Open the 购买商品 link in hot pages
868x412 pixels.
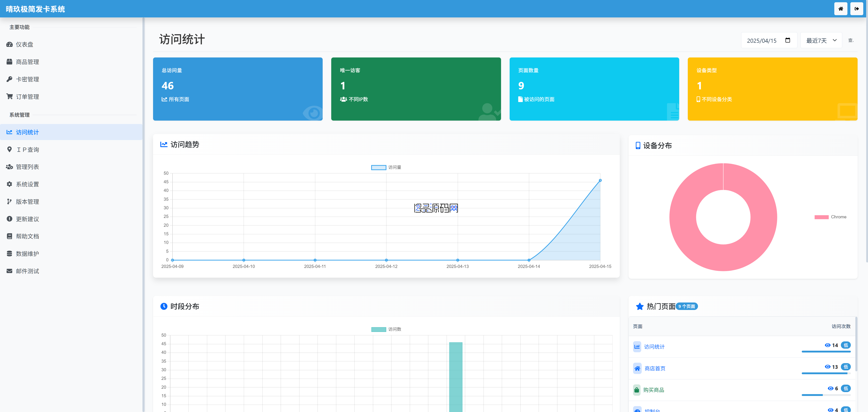tap(653, 390)
